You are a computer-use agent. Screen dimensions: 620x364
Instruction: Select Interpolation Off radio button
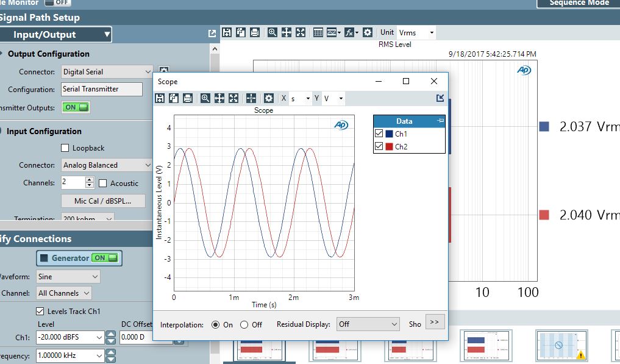(244, 325)
